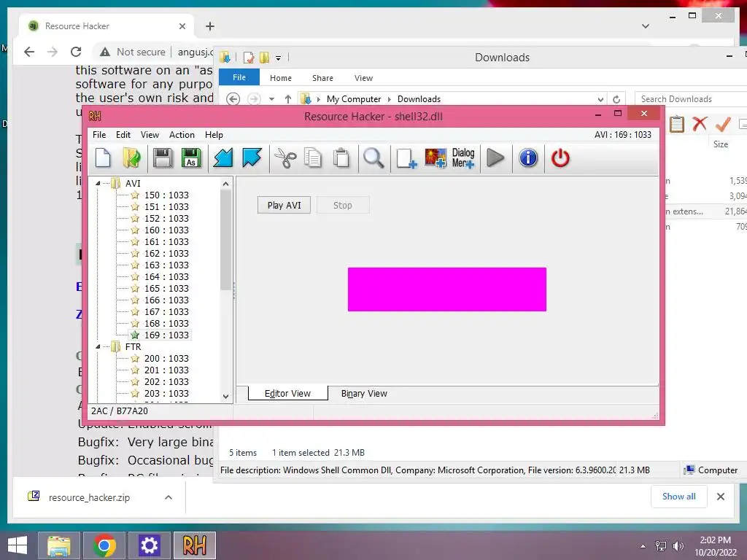Select tree item 165 : 1033

(166, 289)
